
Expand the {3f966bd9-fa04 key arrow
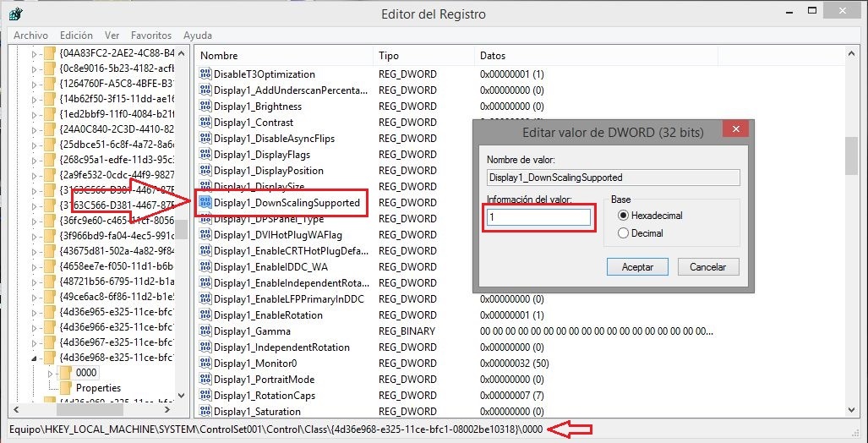tap(35, 235)
